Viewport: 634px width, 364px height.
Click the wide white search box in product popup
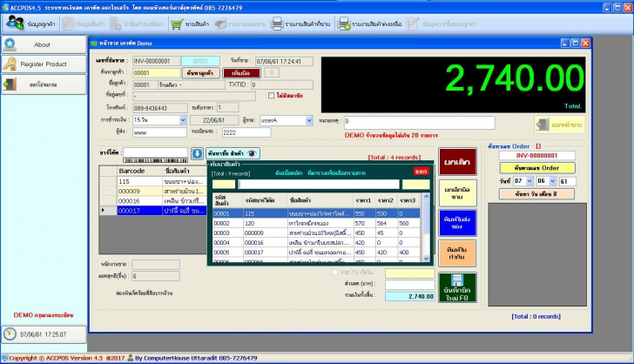(x=319, y=185)
